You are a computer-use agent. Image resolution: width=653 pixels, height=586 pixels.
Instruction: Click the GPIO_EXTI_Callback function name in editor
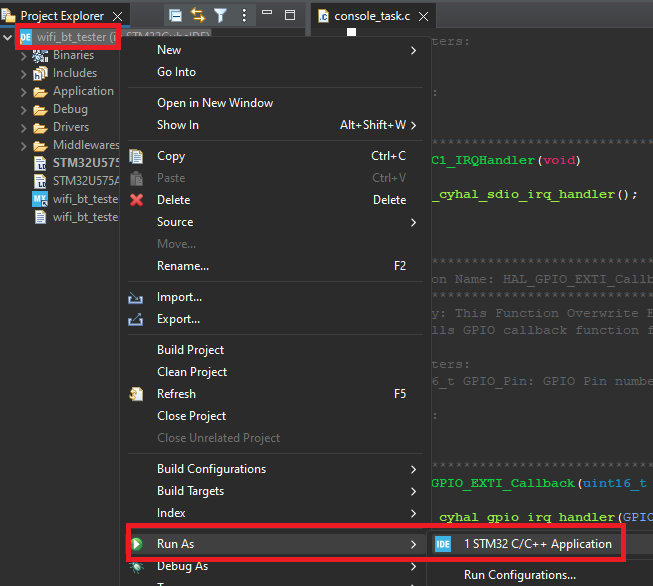(x=503, y=483)
